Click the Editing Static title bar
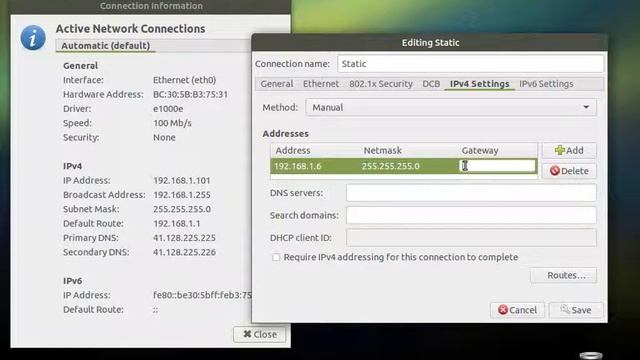The image size is (640, 360). [x=430, y=42]
